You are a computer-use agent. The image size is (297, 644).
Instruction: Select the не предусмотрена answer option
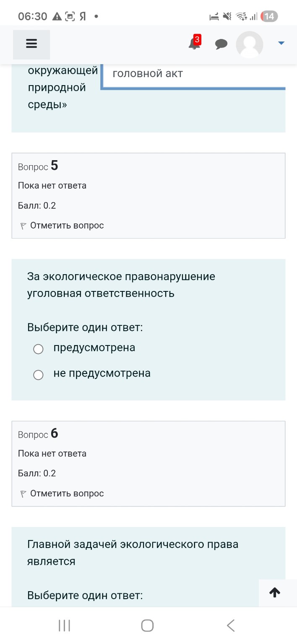pyautogui.click(x=38, y=375)
